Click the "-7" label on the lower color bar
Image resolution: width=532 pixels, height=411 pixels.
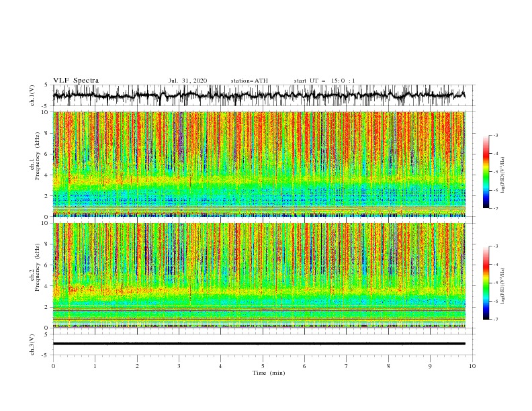pyautogui.click(x=496, y=319)
